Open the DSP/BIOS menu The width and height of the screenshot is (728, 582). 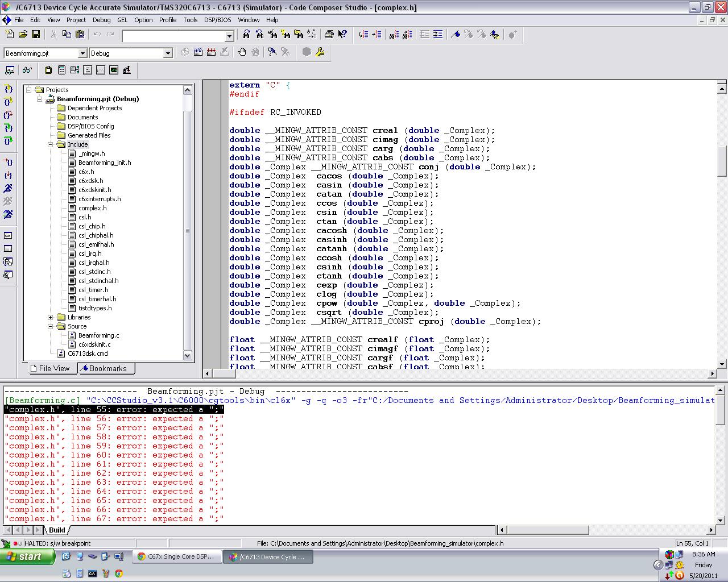[x=217, y=20]
